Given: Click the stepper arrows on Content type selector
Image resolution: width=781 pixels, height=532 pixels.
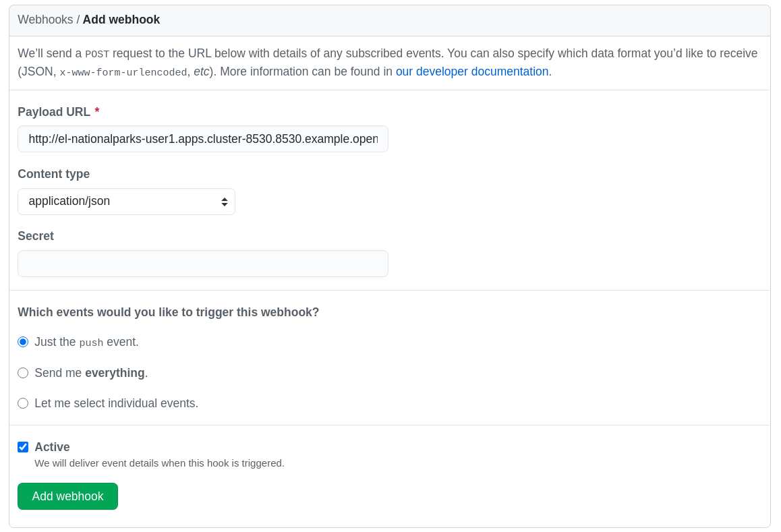Looking at the screenshot, I should click(x=225, y=201).
